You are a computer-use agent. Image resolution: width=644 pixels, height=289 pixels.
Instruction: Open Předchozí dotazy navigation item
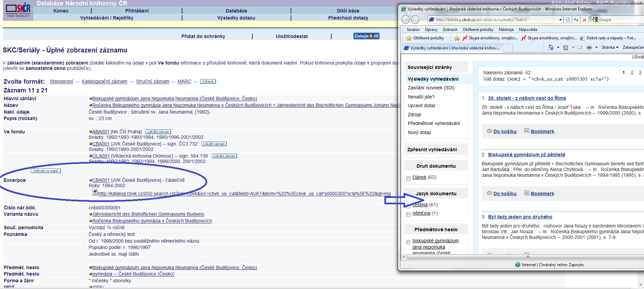click(348, 18)
